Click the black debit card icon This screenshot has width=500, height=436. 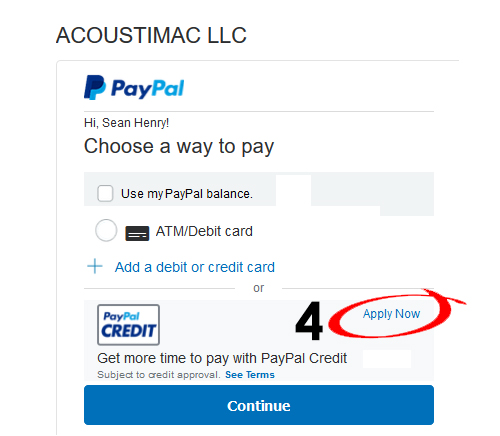click(137, 233)
